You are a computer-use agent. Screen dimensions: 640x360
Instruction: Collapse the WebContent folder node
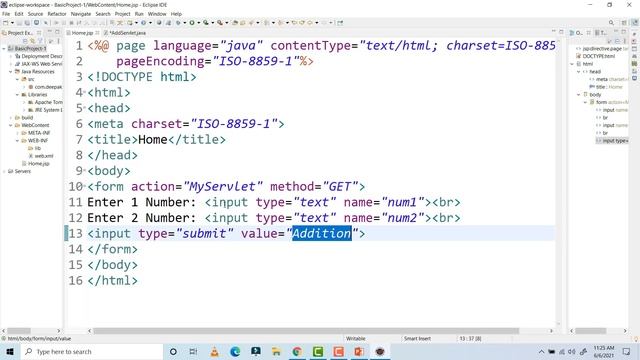[x=11, y=125]
